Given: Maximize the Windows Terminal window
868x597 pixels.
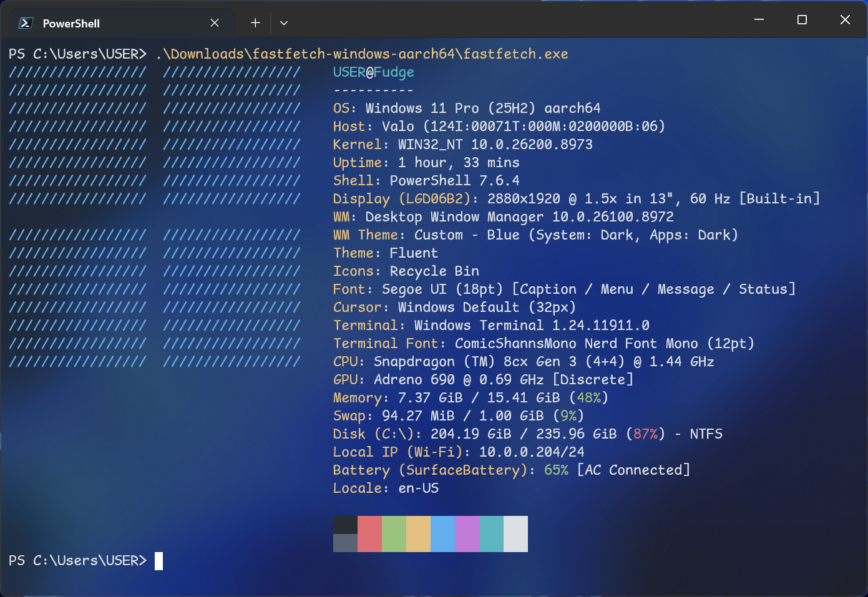Looking at the screenshot, I should coord(802,20).
